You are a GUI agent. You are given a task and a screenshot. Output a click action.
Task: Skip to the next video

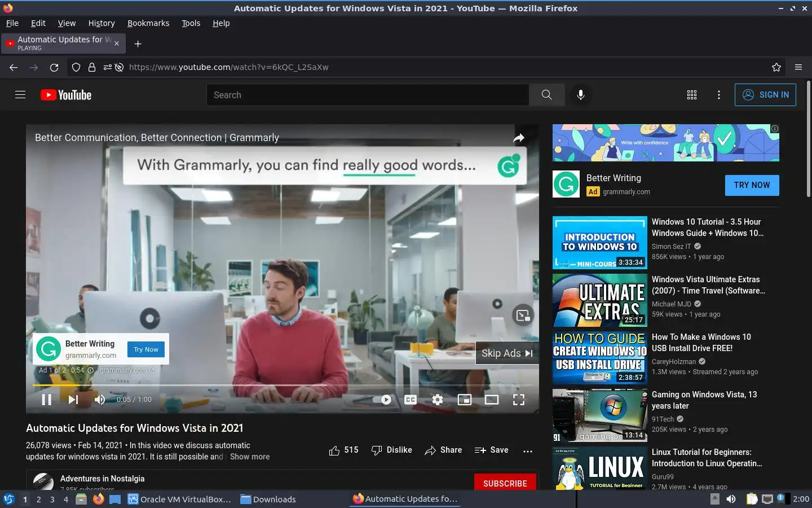point(73,400)
